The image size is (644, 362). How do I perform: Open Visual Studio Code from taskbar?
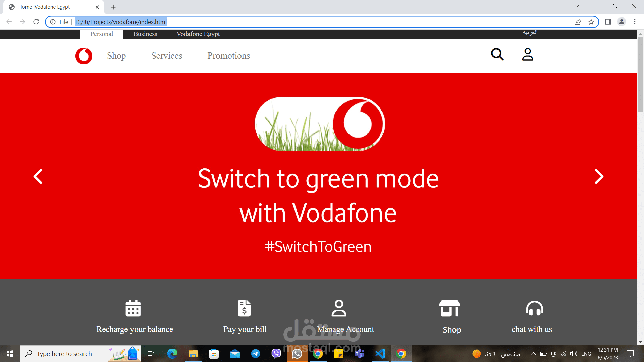coord(380,354)
